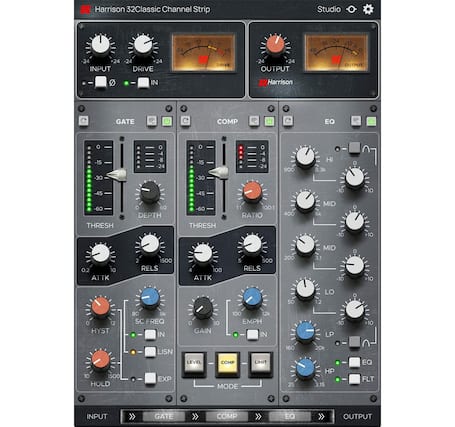455x427 pixels.
Task: Click the white DRIVE knob
Action: click(143, 46)
